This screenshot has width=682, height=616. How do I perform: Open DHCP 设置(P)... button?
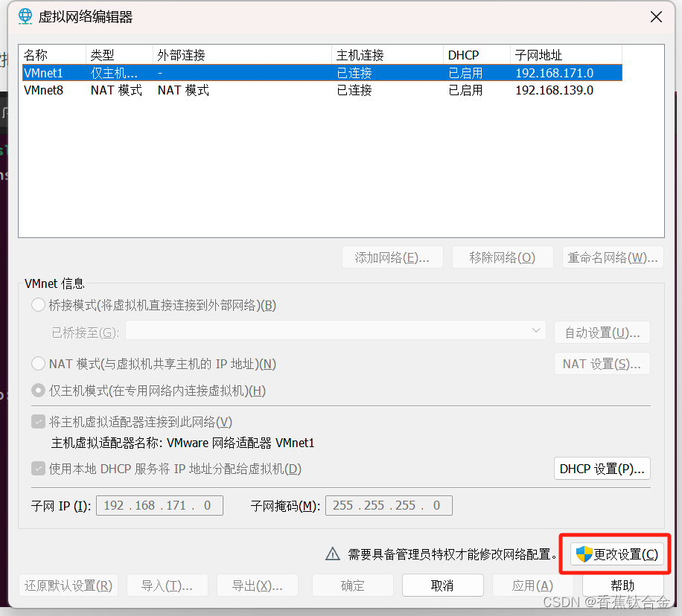click(602, 469)
